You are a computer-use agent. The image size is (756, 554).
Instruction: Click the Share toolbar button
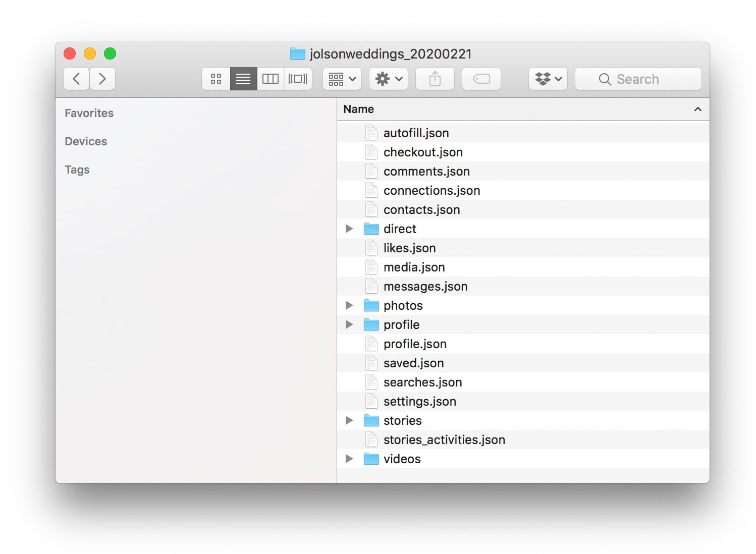pos(435,79)
